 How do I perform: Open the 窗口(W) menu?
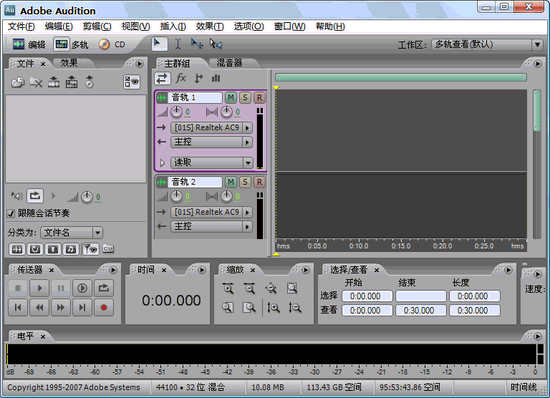(289, 27)
